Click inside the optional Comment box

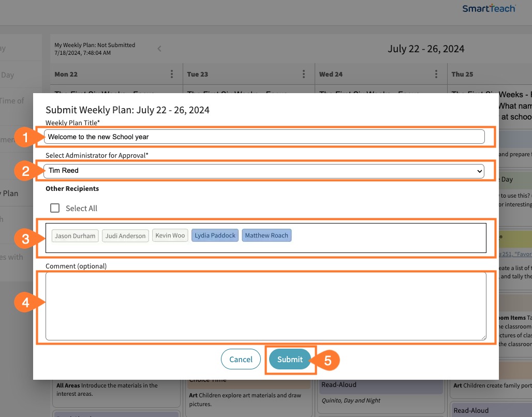(265, 306)
